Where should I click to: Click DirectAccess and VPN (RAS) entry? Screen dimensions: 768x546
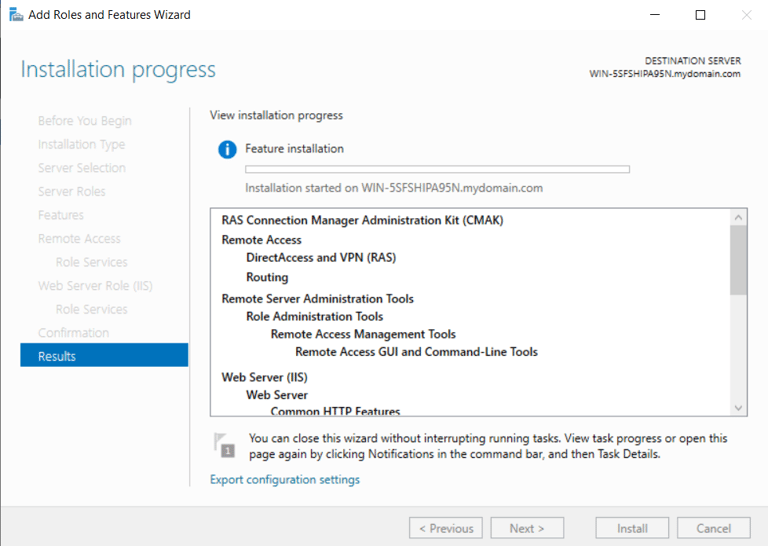tap(321, 258)
